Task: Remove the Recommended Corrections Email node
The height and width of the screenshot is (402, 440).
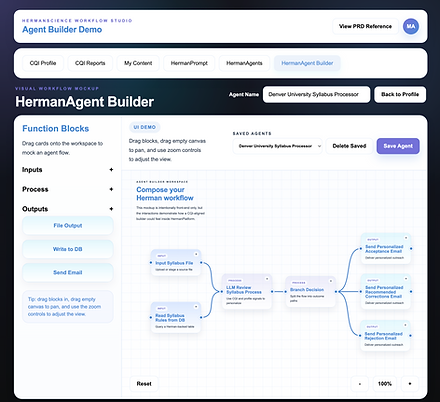Action: pyautogui.click(x=406, y=279)
